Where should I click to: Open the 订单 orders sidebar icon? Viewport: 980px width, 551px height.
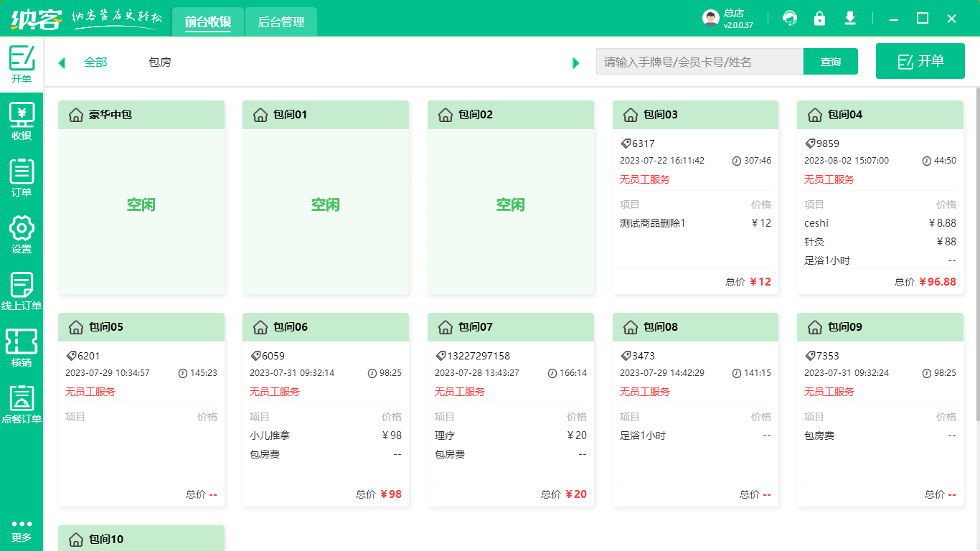(22, 178)
